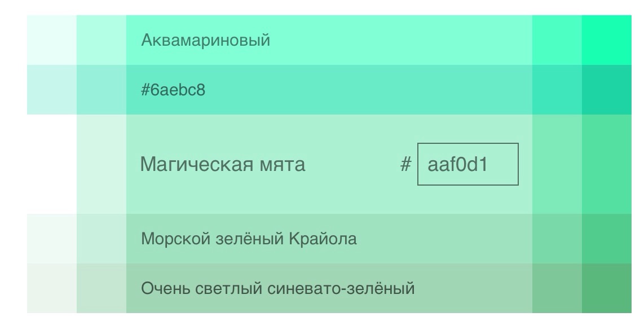Select the Аквамариновый color row
Viewport: 644px width, 334px height.
click(x=329, y=40)
